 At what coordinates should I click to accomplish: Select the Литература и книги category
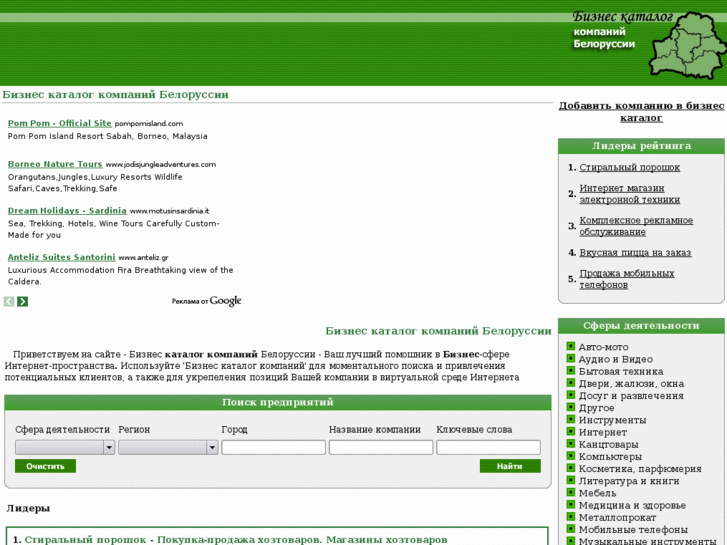[x=629, y=481]
